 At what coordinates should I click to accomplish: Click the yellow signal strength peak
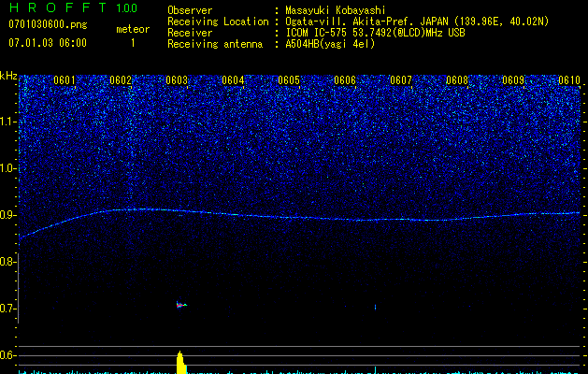pos(181,363)
